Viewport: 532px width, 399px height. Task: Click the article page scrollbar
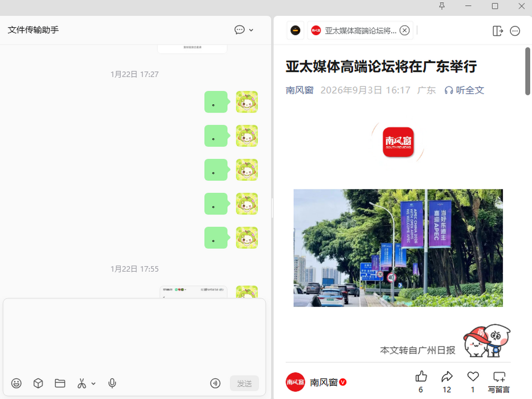528,71
